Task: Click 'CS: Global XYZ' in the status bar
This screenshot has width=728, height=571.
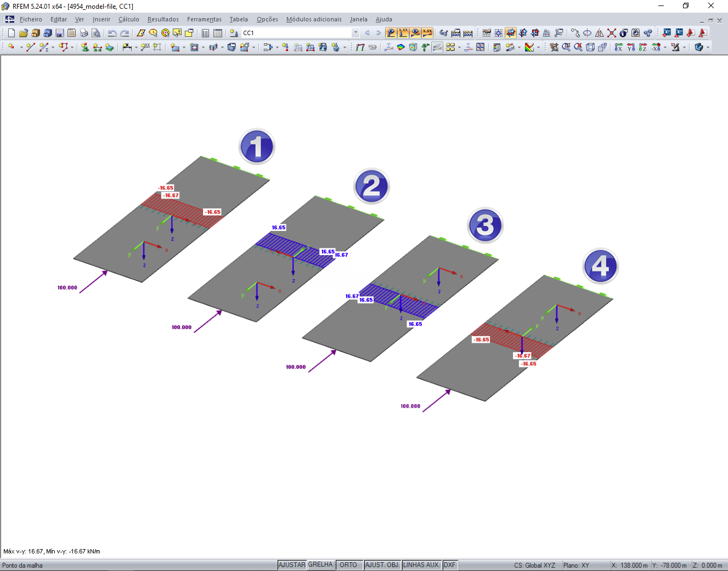Action: (535, 565)
